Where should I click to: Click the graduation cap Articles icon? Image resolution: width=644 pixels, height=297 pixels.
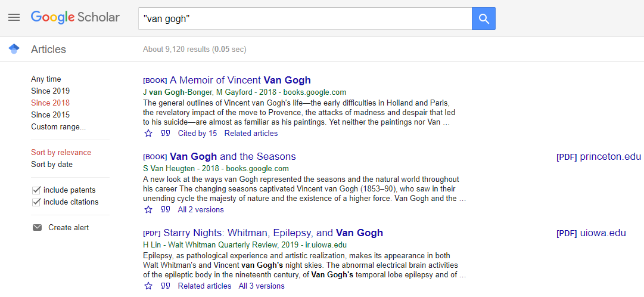(14, 49)
